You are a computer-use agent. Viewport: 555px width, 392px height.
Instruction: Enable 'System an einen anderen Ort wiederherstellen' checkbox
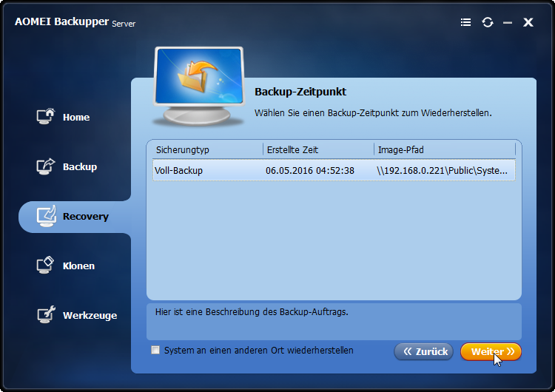(155, 350)
